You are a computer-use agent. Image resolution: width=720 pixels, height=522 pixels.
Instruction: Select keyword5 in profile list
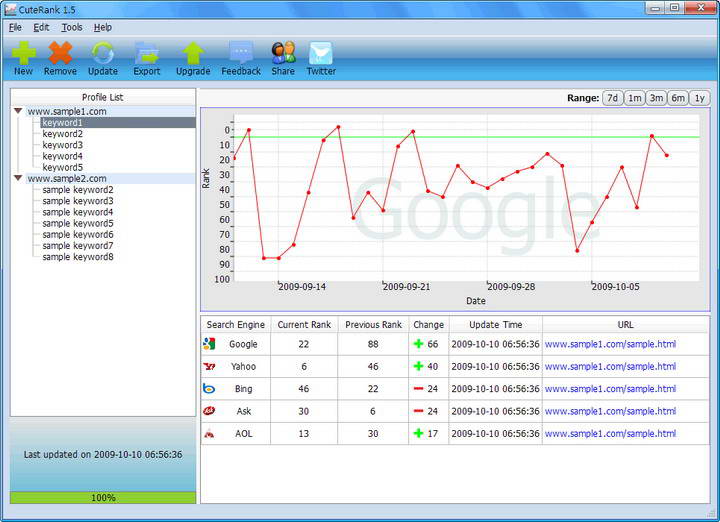(x=62, y=167)
